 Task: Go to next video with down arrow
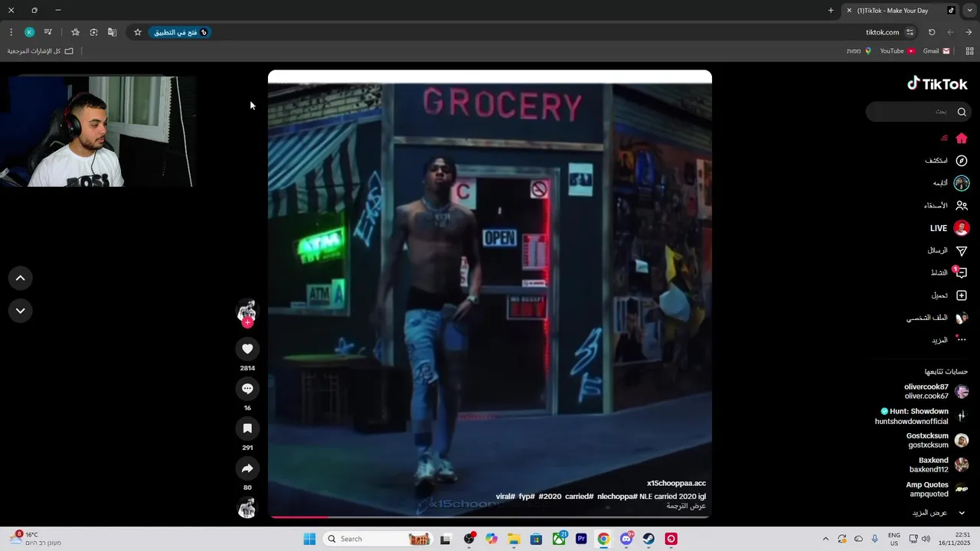point(21,311)
